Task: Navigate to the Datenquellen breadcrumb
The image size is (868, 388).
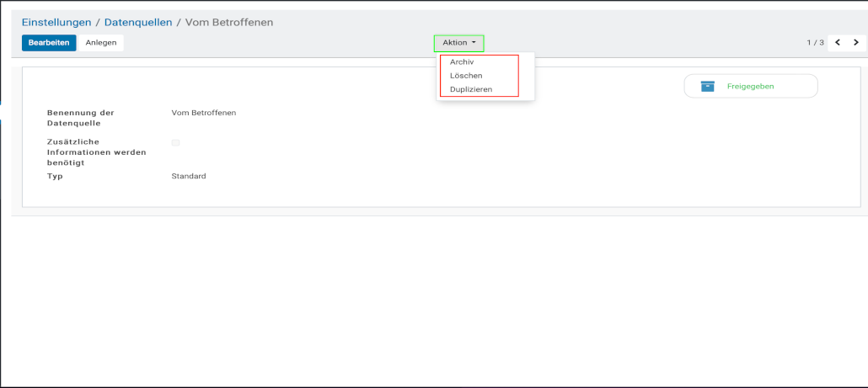Action: pos(138,23)
